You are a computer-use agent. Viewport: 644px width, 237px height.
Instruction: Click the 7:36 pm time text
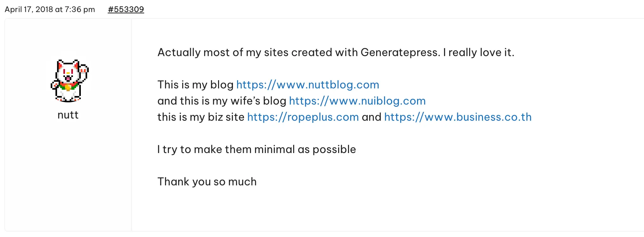click(x=80, y=9)
